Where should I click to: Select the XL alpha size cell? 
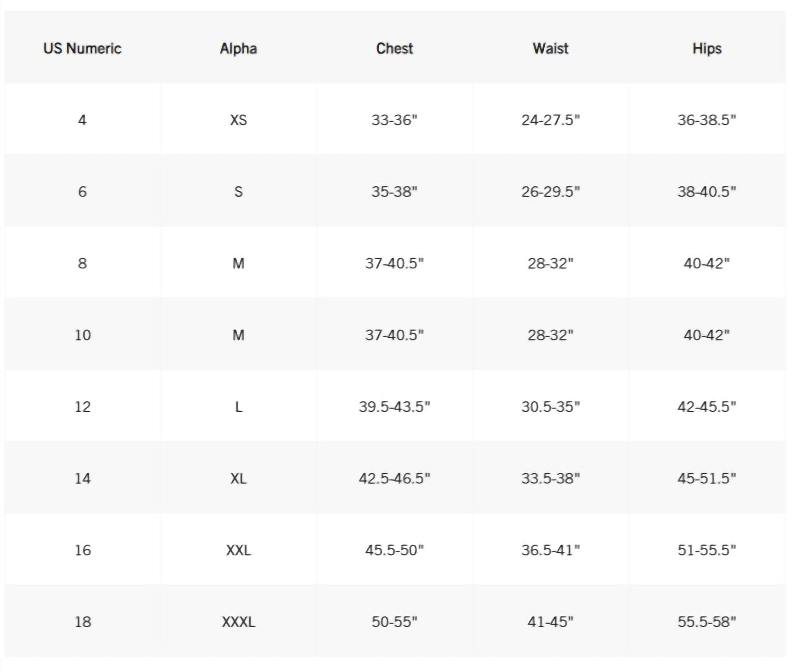238,478
